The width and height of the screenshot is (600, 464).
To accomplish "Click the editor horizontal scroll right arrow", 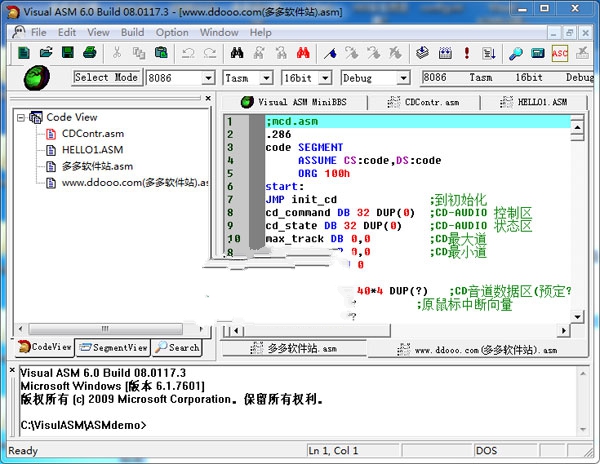I will point(564,330).
